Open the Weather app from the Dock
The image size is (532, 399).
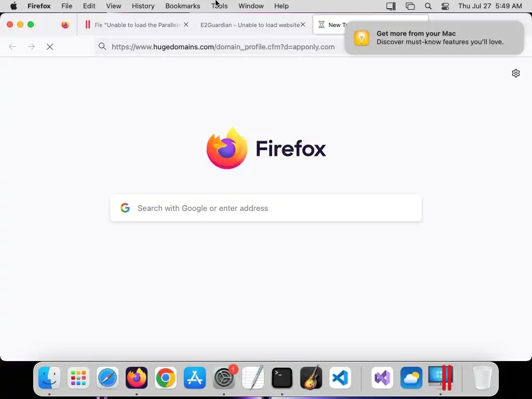(x=411, y=378)
